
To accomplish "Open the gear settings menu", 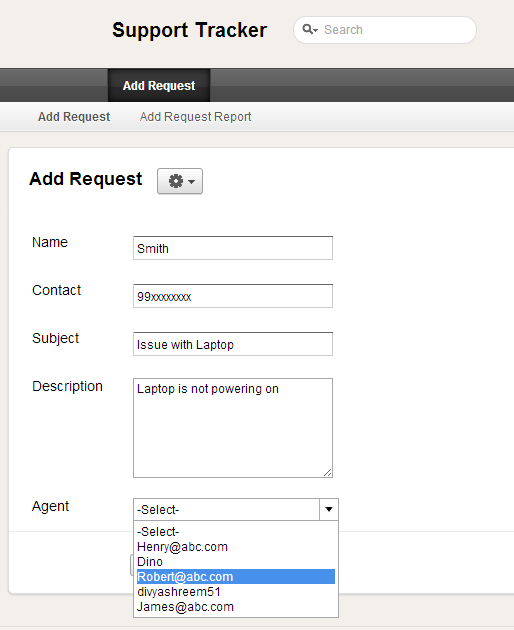I will pos(180,181).
